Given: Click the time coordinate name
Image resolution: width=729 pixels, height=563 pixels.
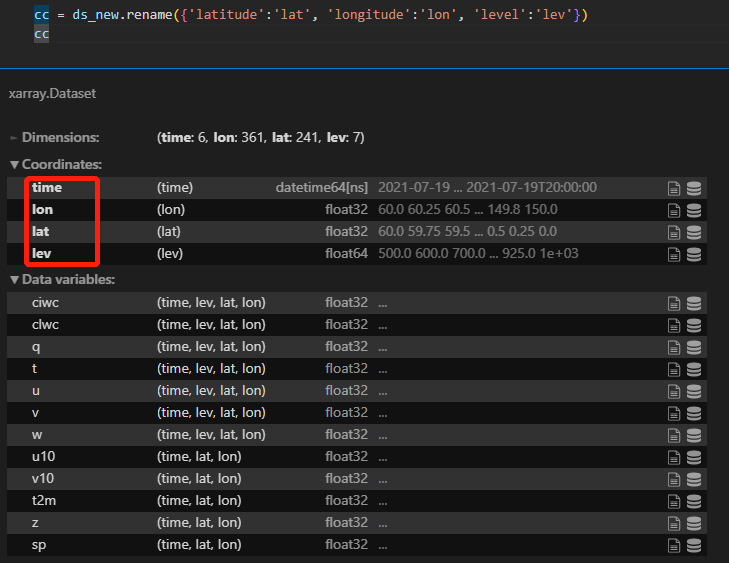Looking at the screenshot, I should click(47, 188).
